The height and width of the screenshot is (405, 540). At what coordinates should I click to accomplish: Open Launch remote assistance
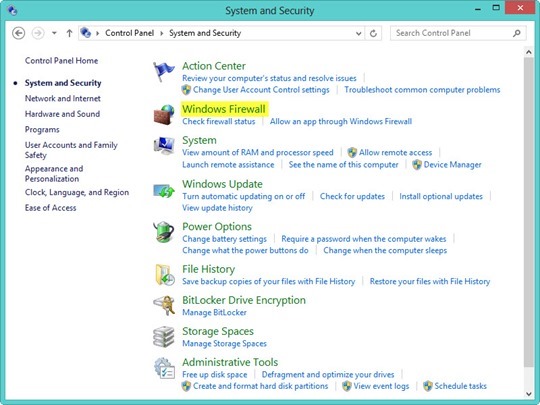228,165
